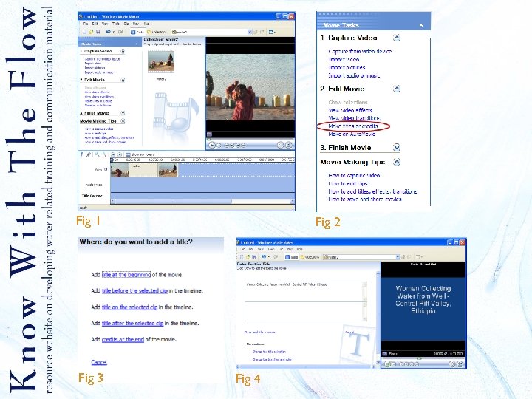Image resolution: width=532 pixels, height=399 pixels.
Task: Open the Edit menu in Fig 1
Action: 95,24
